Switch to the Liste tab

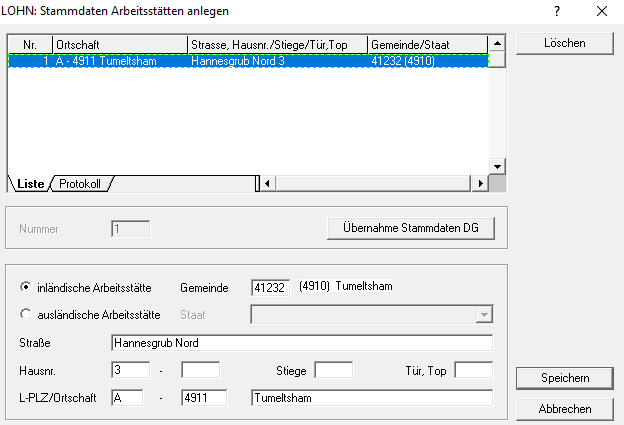[x=30, y=184]
